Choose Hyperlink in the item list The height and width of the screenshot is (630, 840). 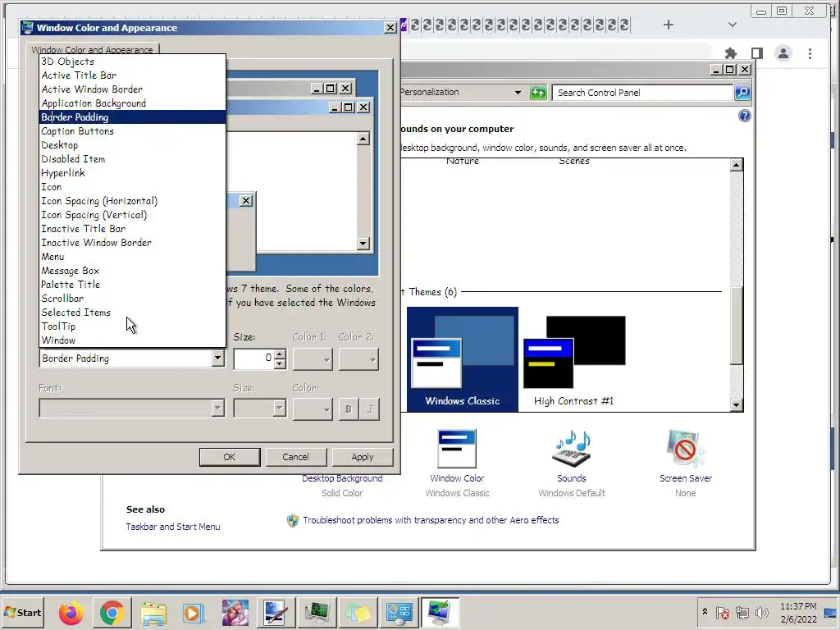[132, 172]
